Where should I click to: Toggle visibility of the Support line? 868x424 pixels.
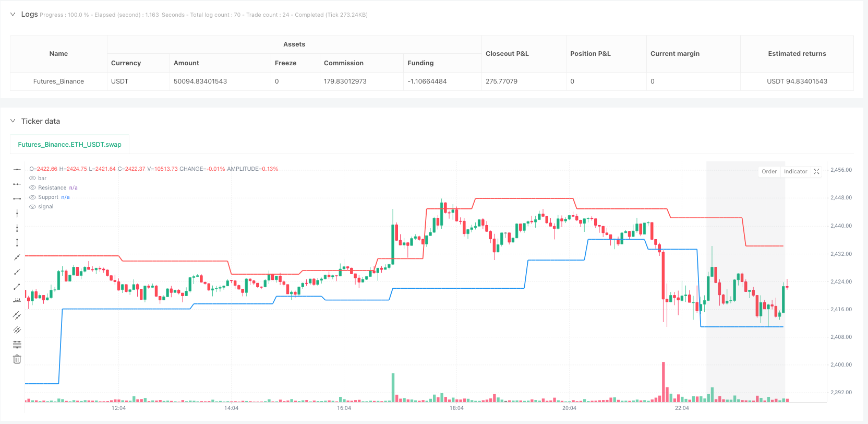pyautogui.click(x=33, y=197)
